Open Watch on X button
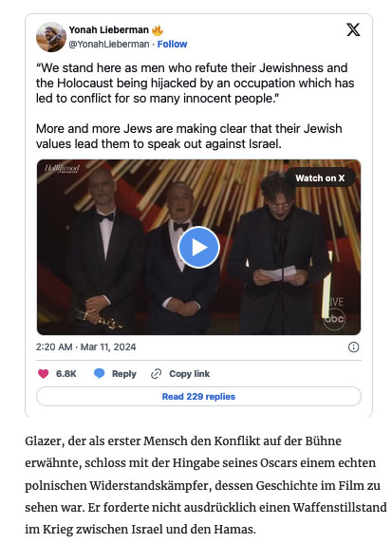 pos(320,178)
